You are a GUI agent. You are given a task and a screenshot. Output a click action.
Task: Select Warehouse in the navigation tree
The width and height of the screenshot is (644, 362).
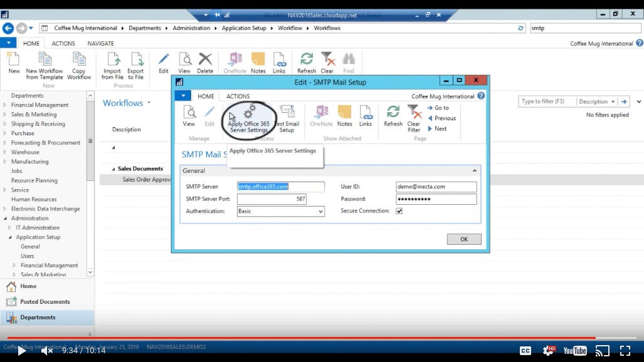click(25, 152)
